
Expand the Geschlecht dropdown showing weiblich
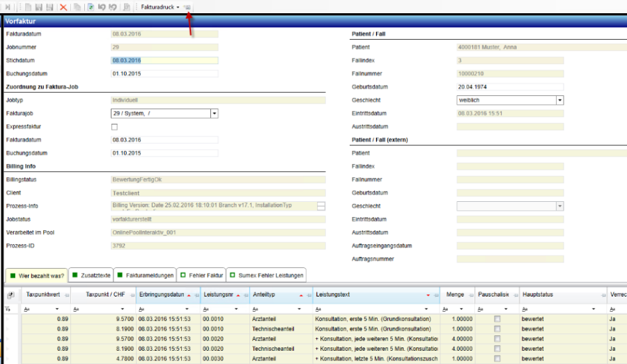559,100
